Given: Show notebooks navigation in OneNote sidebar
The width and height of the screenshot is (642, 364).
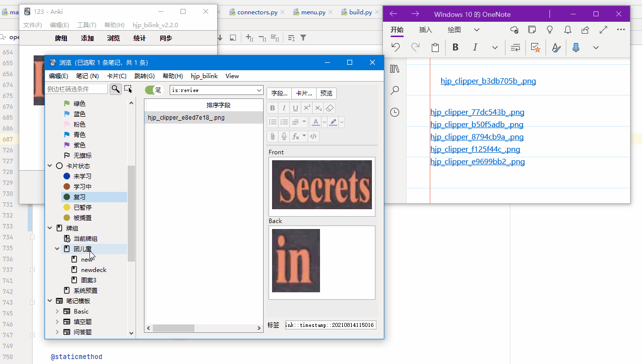Looking at the screenshot, I should [x=395, y=69].
